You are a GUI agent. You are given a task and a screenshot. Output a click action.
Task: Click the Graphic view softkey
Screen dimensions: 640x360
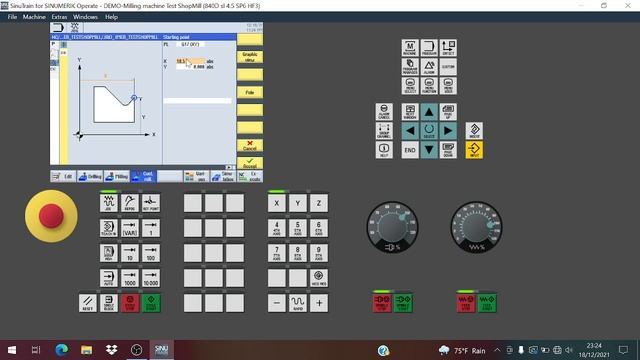tap(250, 57)
